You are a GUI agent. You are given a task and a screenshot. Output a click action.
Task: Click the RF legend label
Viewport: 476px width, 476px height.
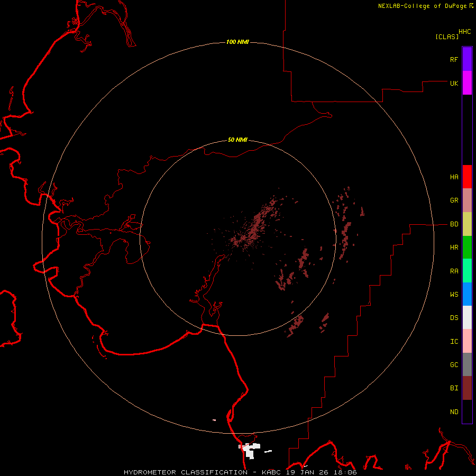pos(454,59)
